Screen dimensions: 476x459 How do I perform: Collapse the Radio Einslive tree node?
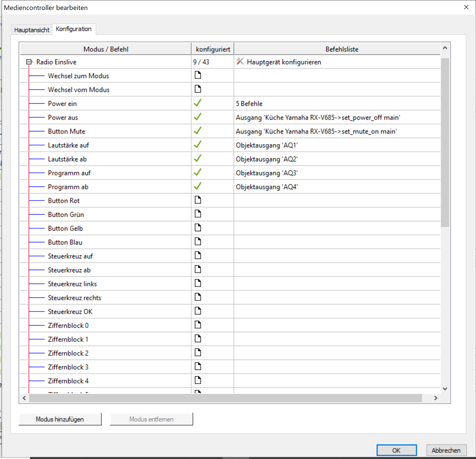click(29, 62)
